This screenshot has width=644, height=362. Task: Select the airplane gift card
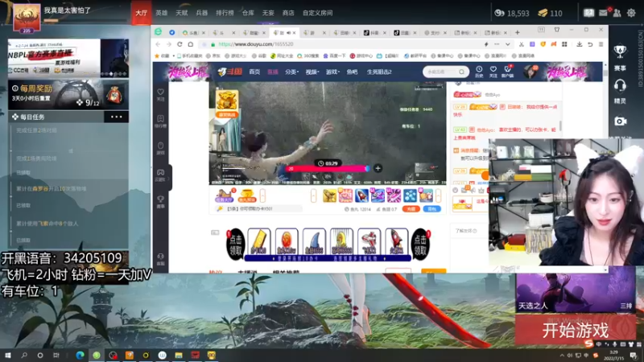(x=369, y=241)
